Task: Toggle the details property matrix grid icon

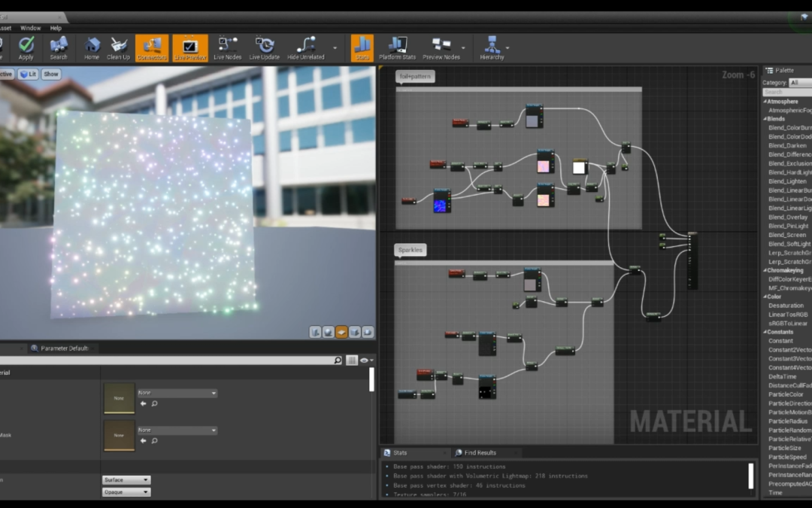Action: coord(352,360)
